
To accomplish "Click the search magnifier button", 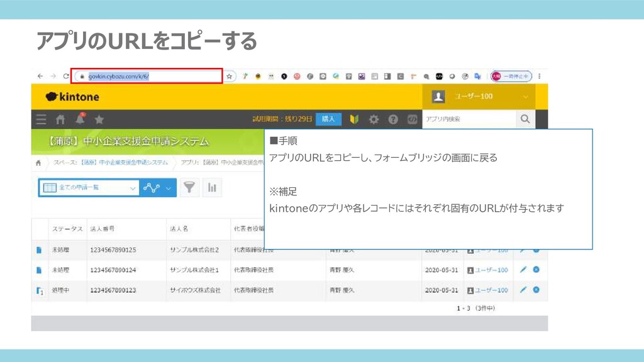I will [525, 119].
